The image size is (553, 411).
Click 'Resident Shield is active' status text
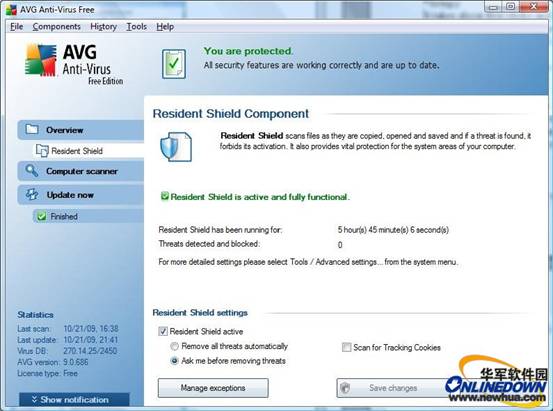pos(260,197)
